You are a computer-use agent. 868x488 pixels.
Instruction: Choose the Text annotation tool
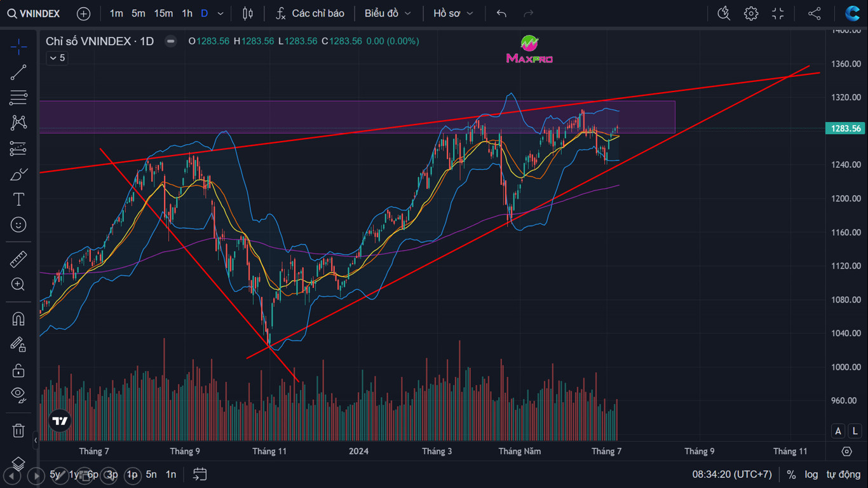click(18, 200)
